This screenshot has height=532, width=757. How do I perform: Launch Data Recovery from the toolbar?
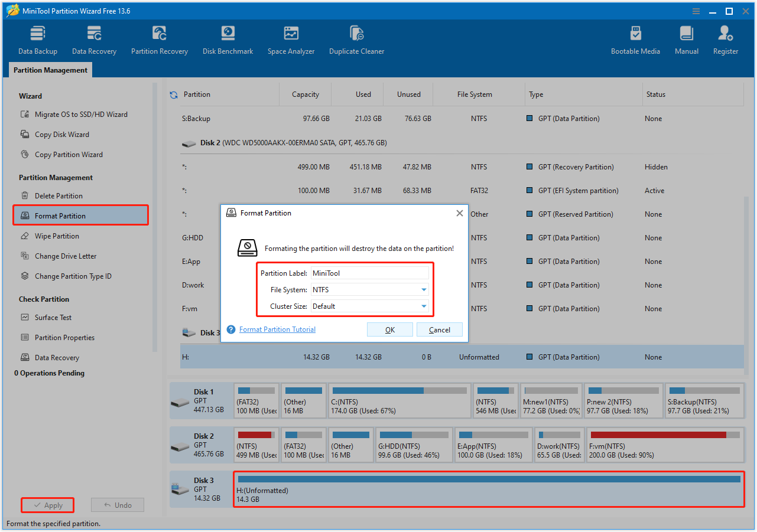(x=94, y=40)
